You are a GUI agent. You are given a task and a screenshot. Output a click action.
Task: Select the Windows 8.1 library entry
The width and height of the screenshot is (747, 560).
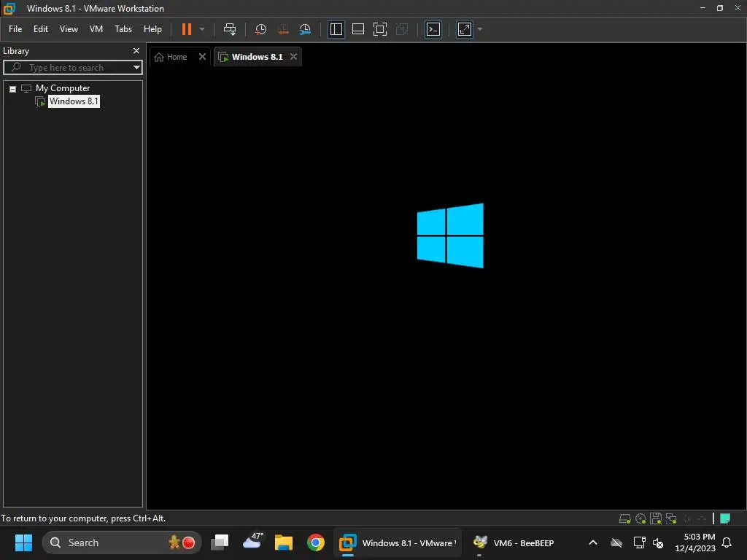[x=74, y=101]
